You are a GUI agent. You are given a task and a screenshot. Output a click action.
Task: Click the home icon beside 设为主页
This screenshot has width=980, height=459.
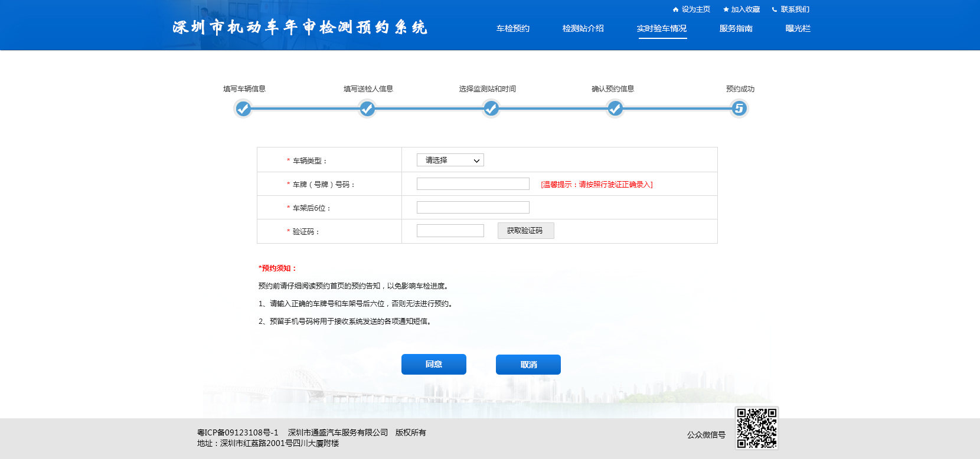click(675, 9)
